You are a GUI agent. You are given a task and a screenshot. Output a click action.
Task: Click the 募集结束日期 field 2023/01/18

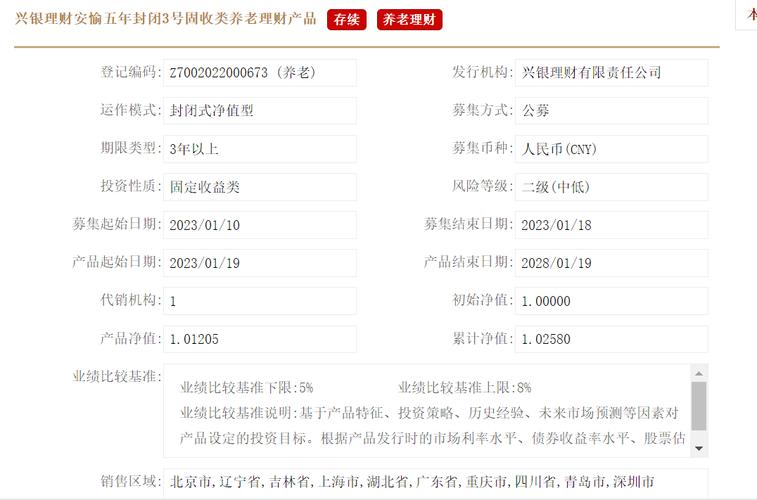611,225
